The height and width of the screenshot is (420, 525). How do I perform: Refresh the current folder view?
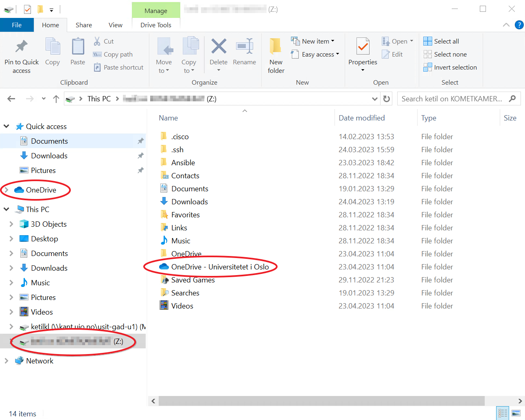[x=387, y=98]
